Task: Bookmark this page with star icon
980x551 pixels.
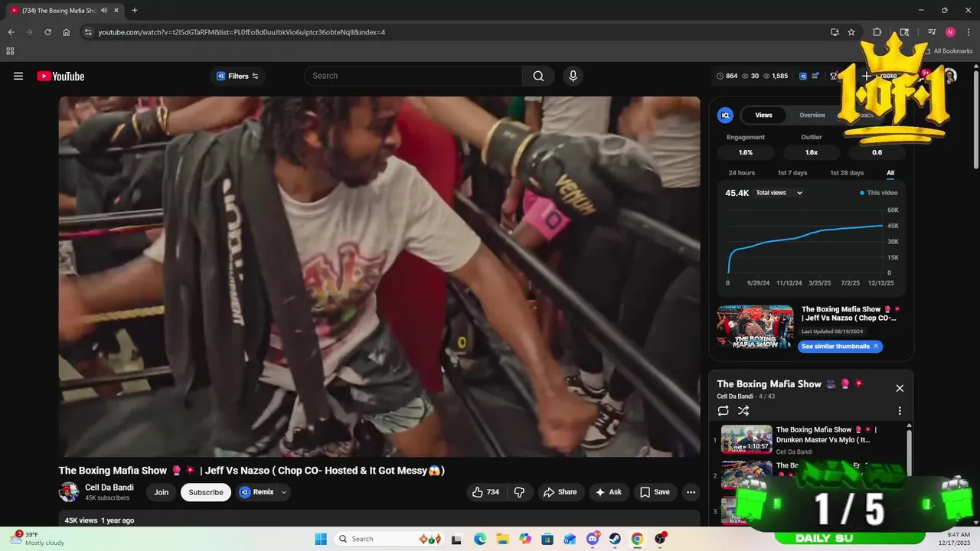Action: coord(851,32)
